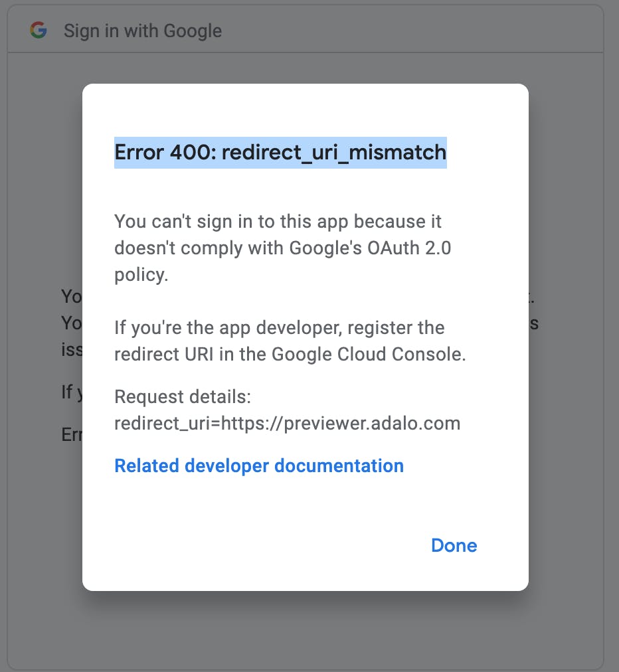
Task: Click the Google "G" logo
Action: (x=39, y=31)
